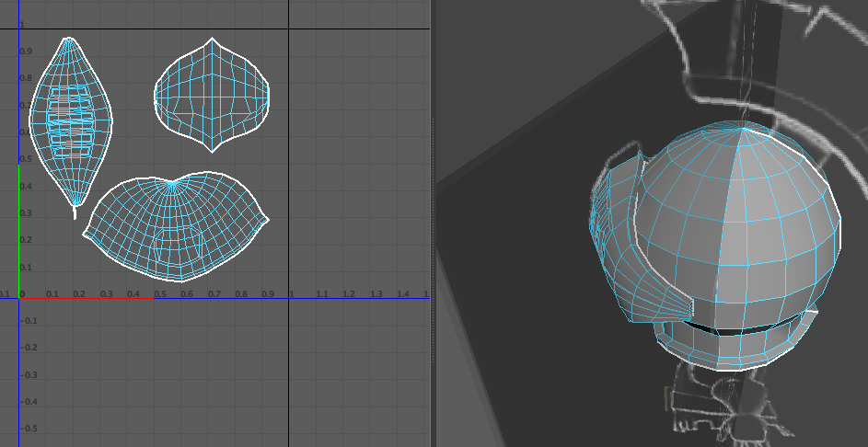The image size is (868, 447).
Task: Click the '0' origin label of the UV grid
Action: pos(23,293)
